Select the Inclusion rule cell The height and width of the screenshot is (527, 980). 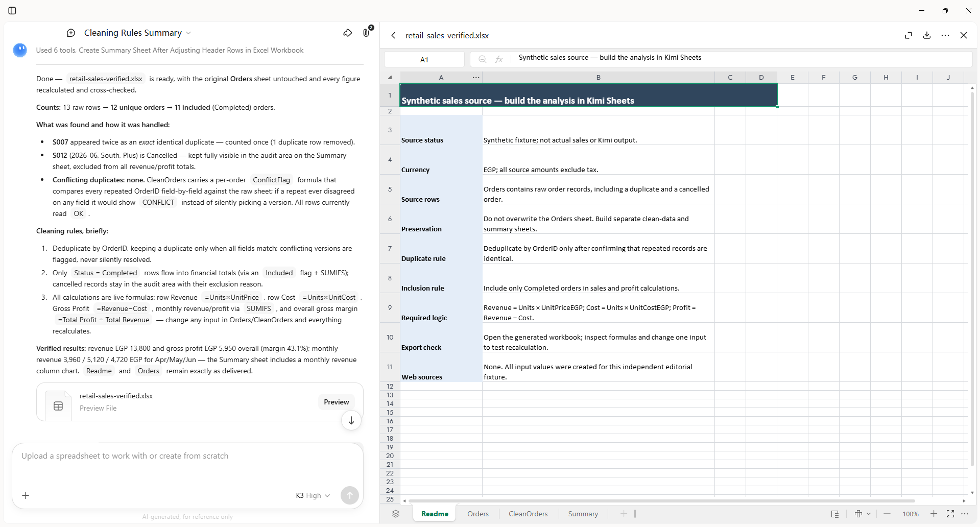pos(441,278)
